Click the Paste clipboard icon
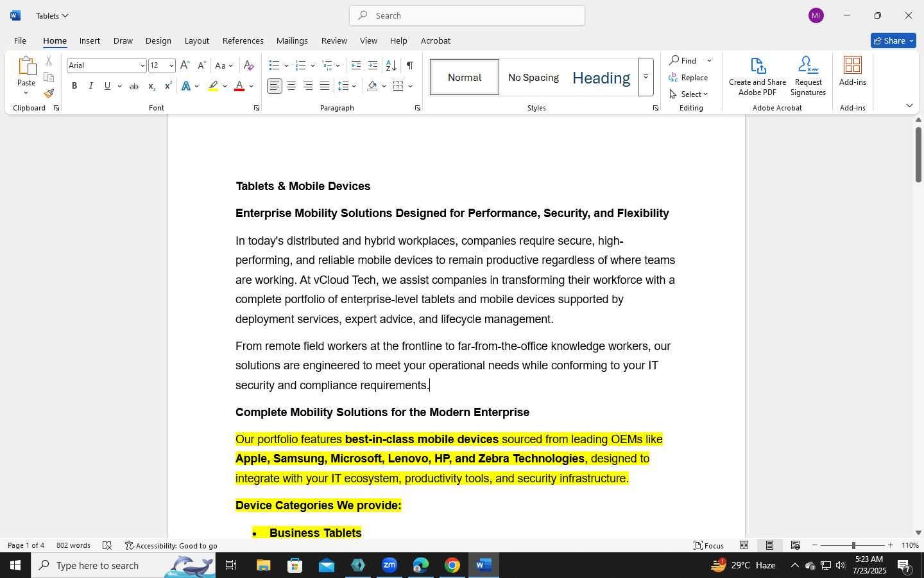This screenshot has width=924, height=578. coord(26,66)
